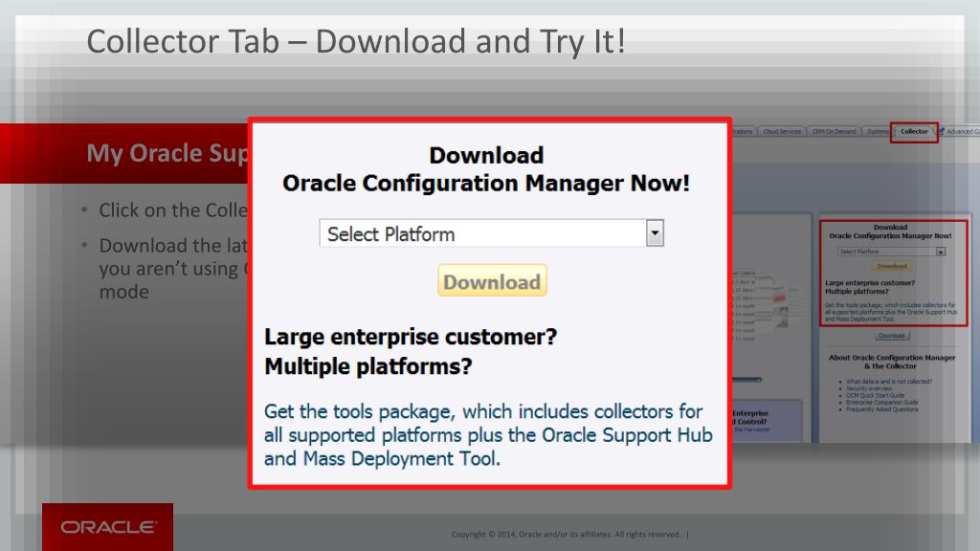Viewport: 980px width, 551px height.
Task: Switch to the Collector tab
Action: coord(914,131)
